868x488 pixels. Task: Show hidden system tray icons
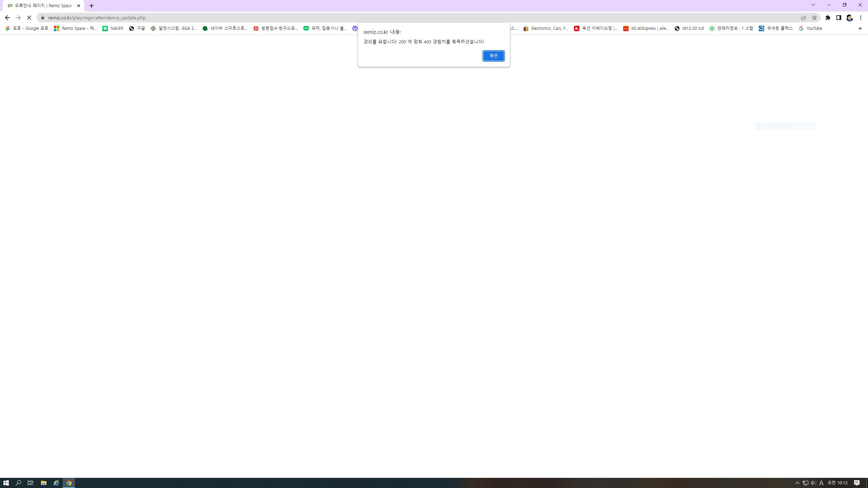[797, 483]
